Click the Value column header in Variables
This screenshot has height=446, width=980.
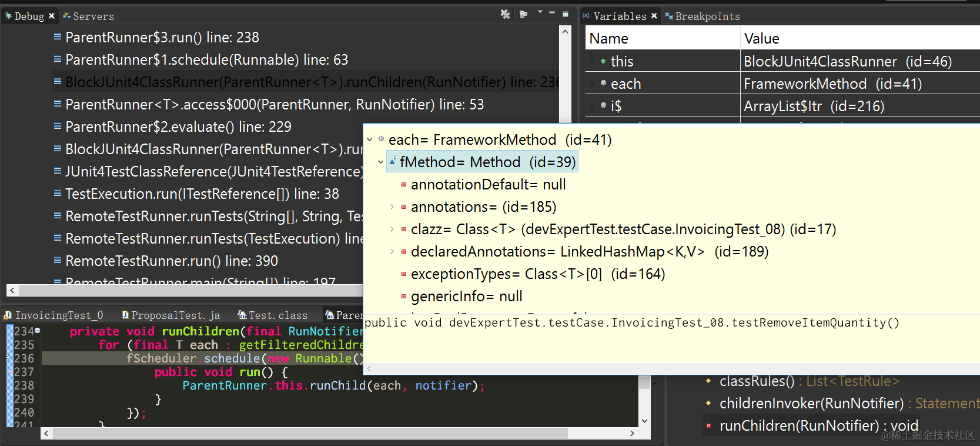pyautogui.click(x=860, y=39)
